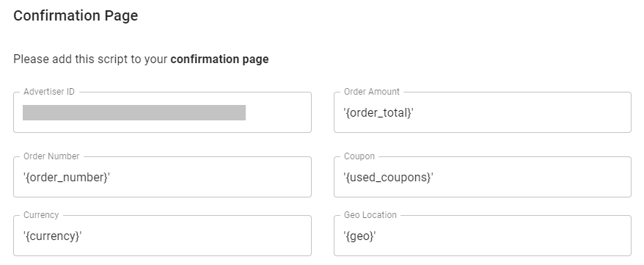
Task: Click the '{order_total}' value text
Action: pyautogui.click(x=378, y=113)
